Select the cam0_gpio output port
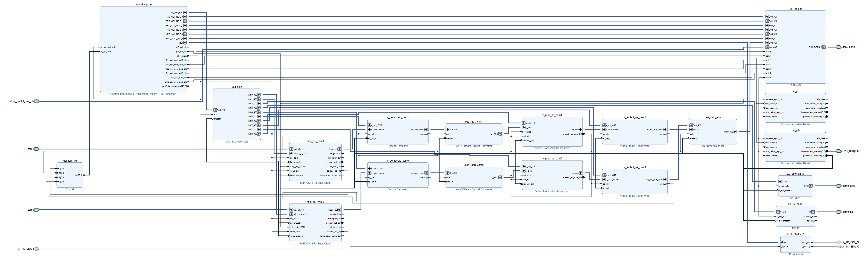The image size is (868, 259). pos(839,186)
